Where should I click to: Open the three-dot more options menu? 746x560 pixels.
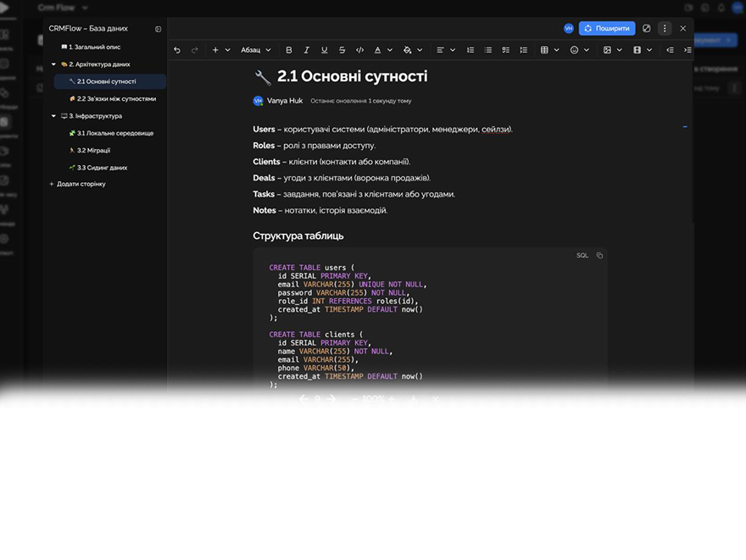665,28
